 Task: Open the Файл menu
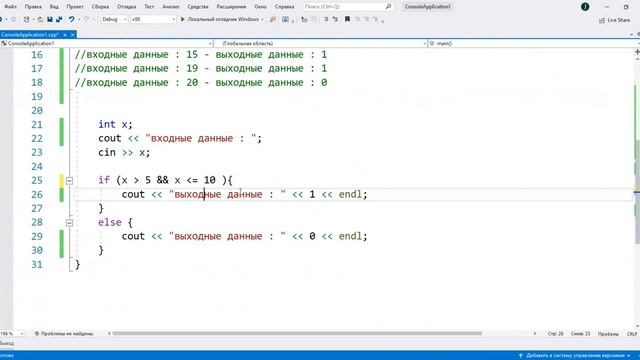[10, 7]
